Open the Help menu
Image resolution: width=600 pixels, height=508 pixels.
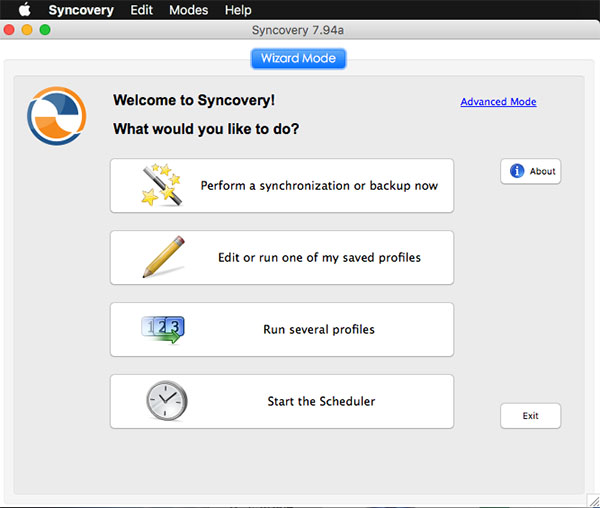238,10
